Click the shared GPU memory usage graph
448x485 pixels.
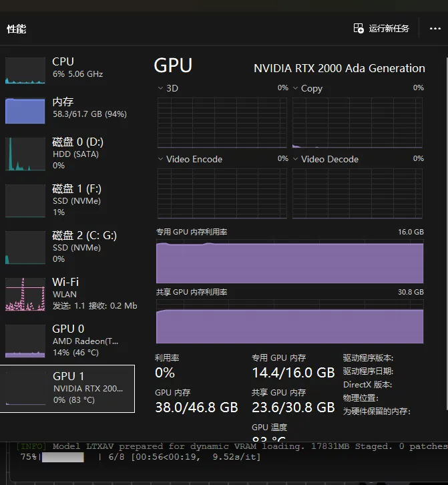290,321
